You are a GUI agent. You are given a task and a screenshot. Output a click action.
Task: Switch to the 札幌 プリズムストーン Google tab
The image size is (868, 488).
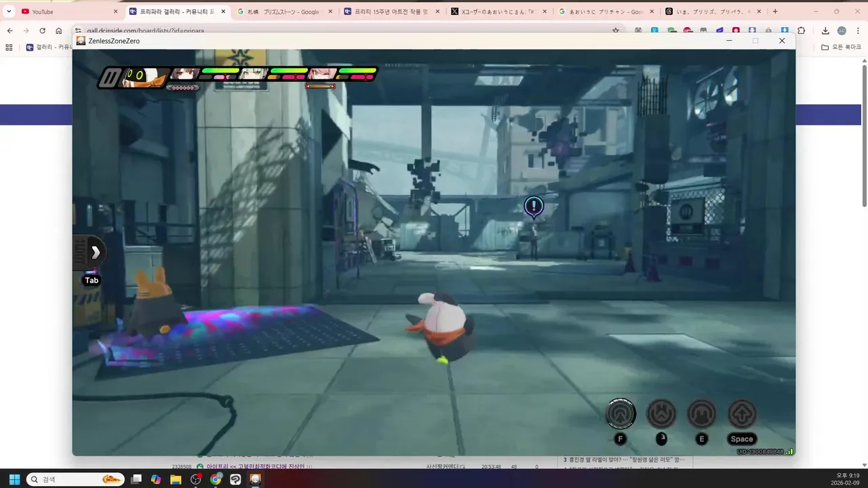[285, 12]
